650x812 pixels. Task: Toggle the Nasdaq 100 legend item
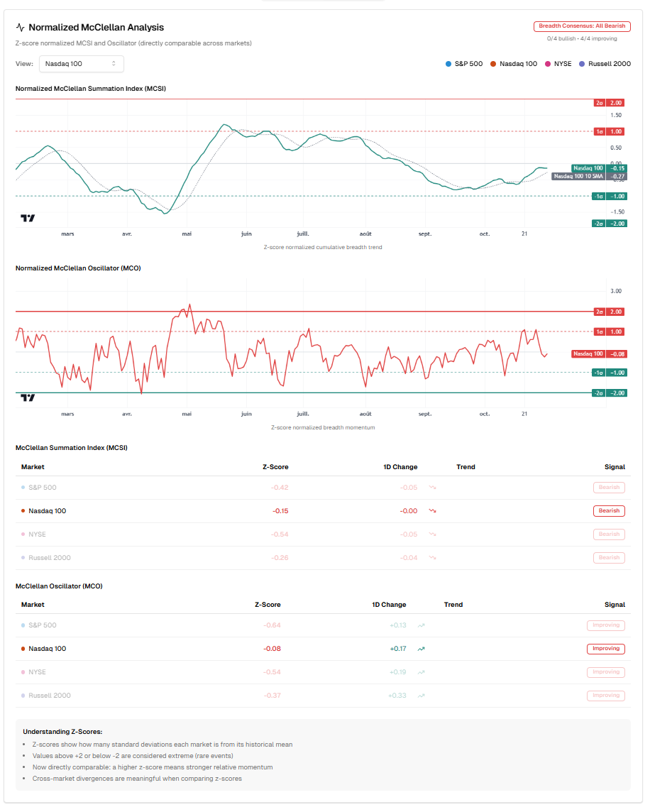(514, 64)
